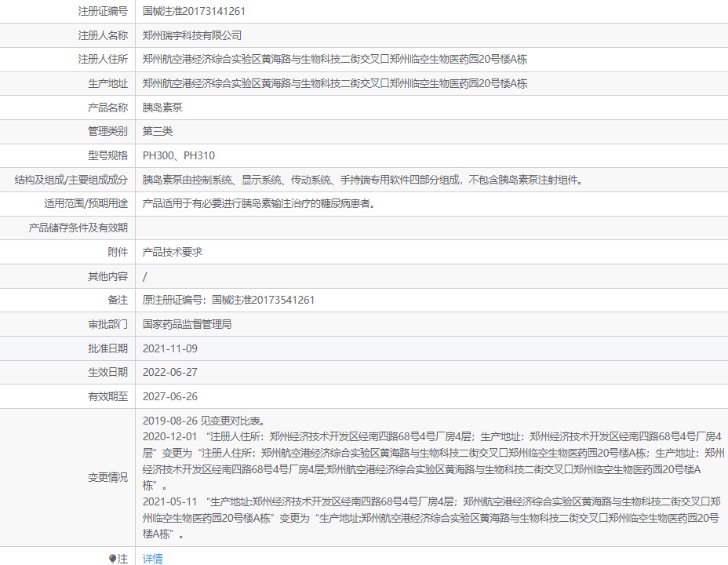The height and width of the screenshot is (565, 728).
Task: Click the 其他内容 label
Action: pyautogui.click(x=107, y=277)
